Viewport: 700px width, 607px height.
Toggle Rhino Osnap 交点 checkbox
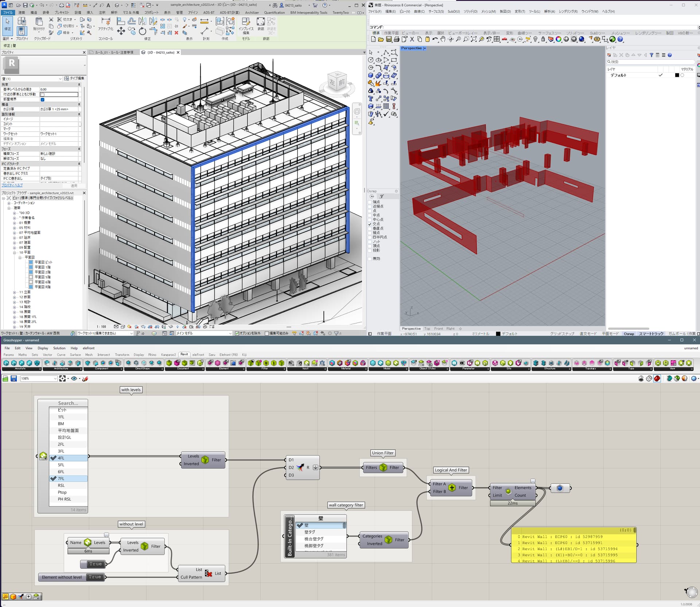[x=370, y=224]
